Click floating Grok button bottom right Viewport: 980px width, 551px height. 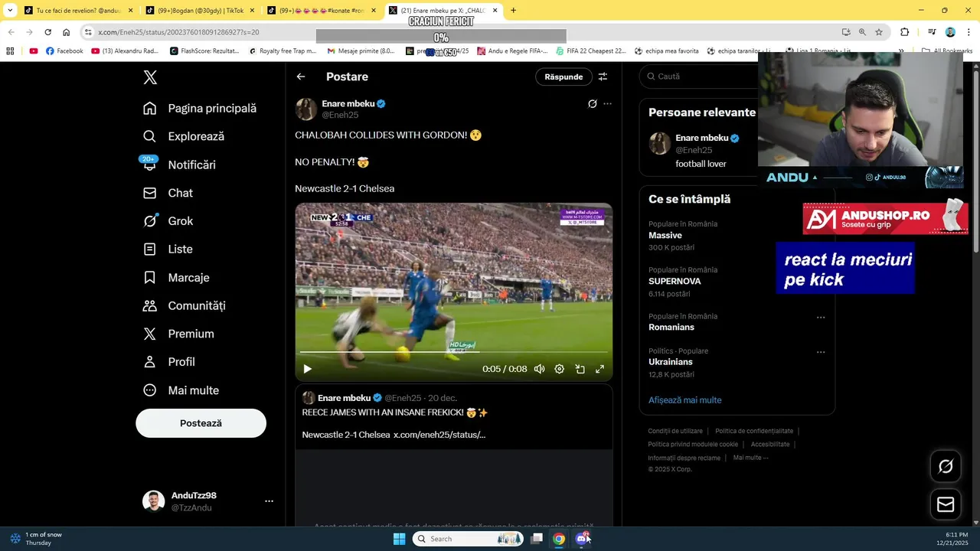[x=946, y=466]
